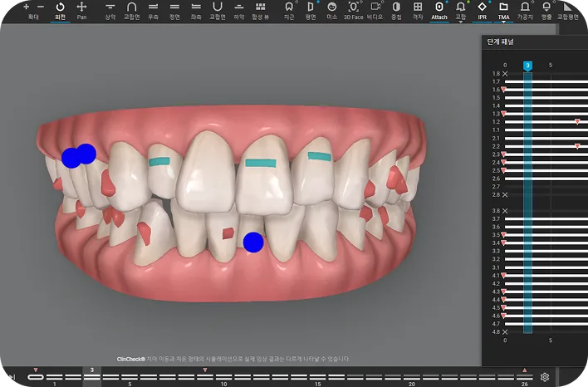The width and height of the screenshot is (588, 387).
Task: Click attachment marker on tooth 4.1 row
Action: coord(503,275)
